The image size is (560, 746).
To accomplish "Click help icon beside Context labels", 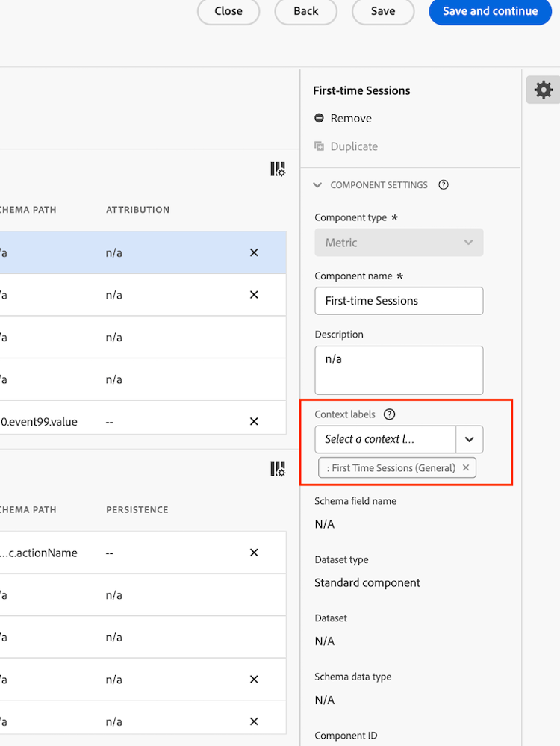I will point(389,414).
